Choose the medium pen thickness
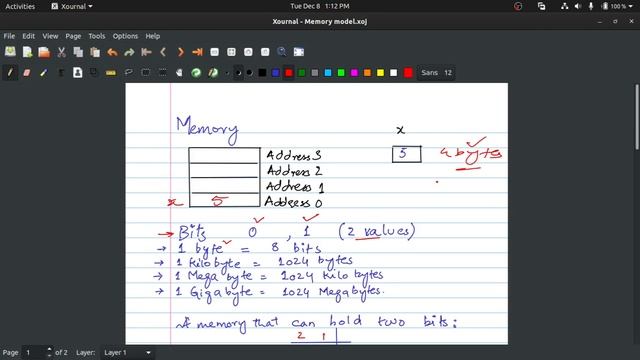The height and width of the screenshot is (360, 640). tap(238, 73)
